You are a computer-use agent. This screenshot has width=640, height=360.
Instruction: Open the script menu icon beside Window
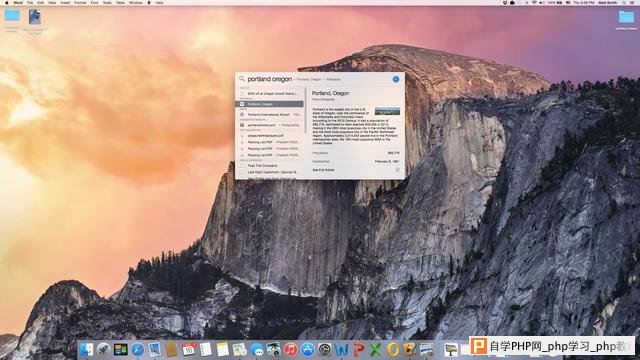pyautogui.click(x=149, y=2)
